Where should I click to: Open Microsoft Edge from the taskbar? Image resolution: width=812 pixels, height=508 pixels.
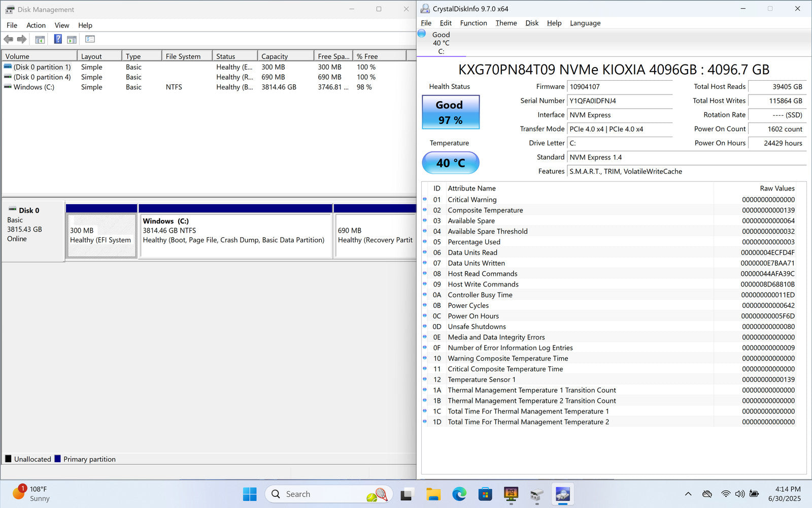[x=459, y=494]
